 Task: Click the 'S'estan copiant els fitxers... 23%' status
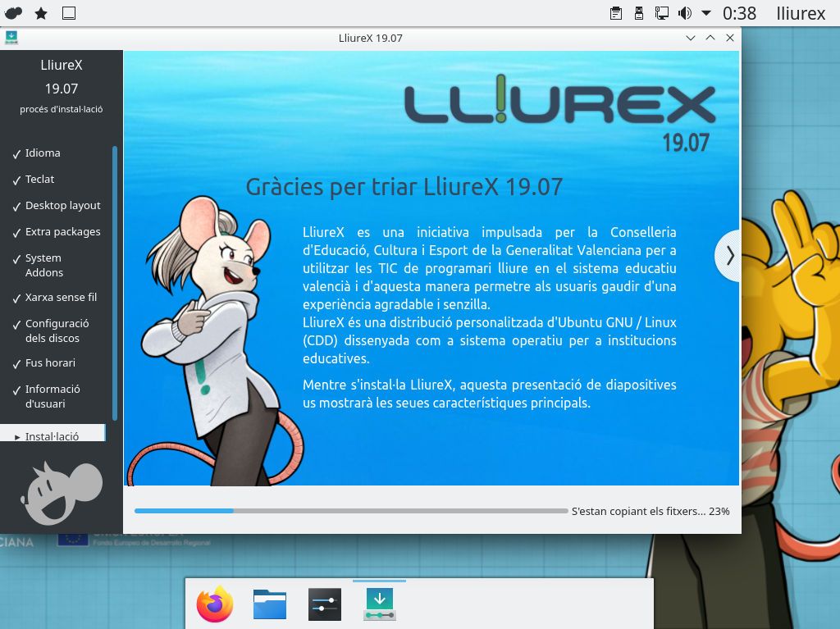(651, 511)
